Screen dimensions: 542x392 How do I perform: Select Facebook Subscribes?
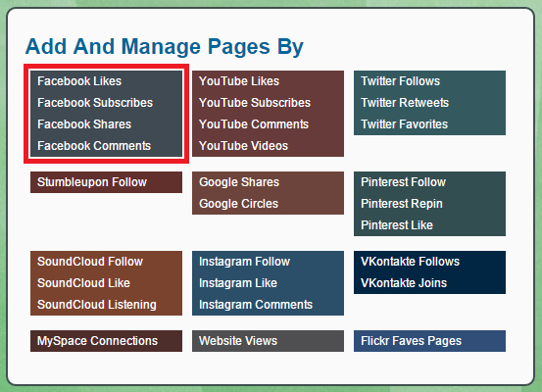tap(95, 103)
